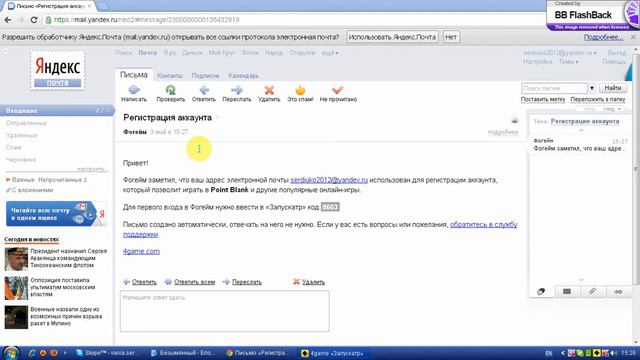Mark as spam with Это спам! icon
640x360 pixels.
click(x=300, y=90)
